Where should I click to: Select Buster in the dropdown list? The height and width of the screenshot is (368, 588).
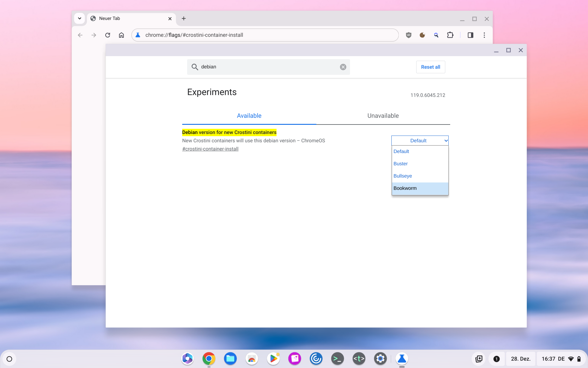tap(420, 164)
